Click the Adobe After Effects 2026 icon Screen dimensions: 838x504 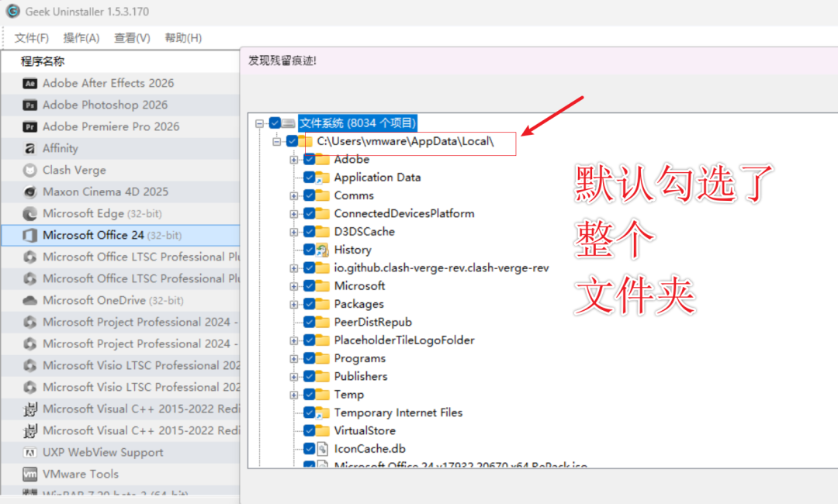[x=30, y=83]
